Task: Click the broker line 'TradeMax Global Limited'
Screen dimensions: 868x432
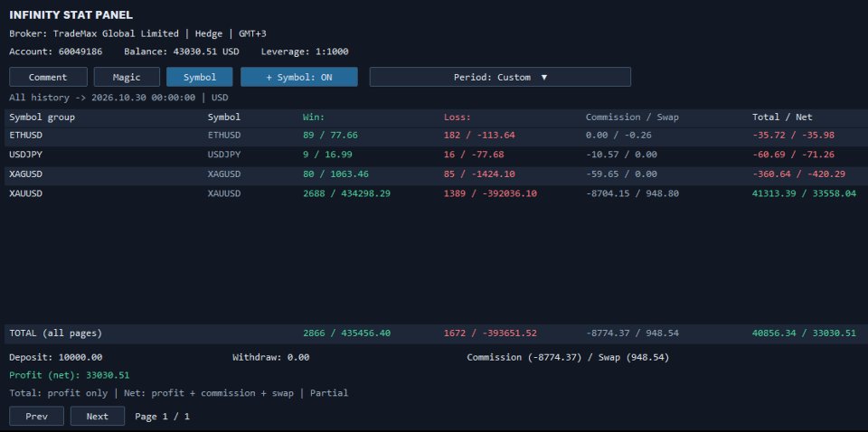Action: click(116, 33)
